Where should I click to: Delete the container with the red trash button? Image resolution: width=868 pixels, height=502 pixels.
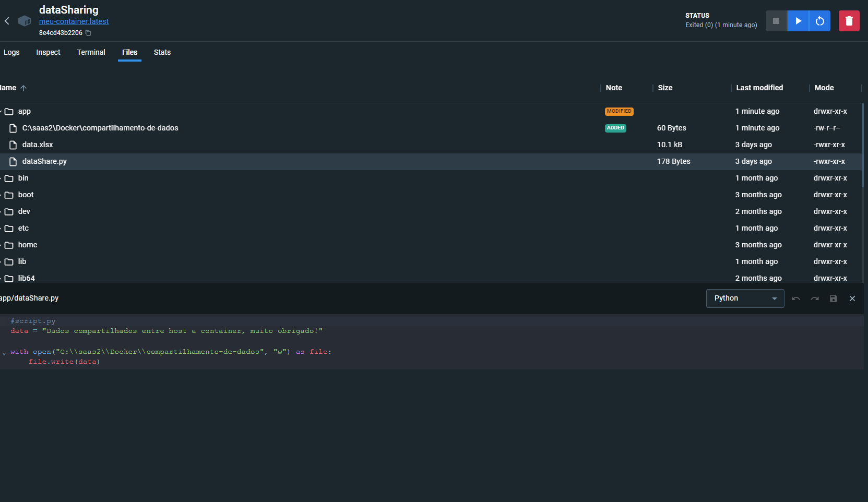pos(849,21)
